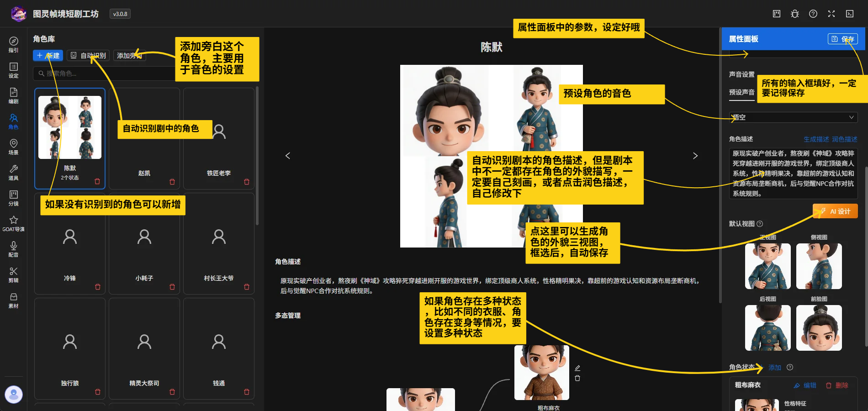The image size is (868, 411).
Task: Click the AI 设计 button
Action: click(835, 211)
